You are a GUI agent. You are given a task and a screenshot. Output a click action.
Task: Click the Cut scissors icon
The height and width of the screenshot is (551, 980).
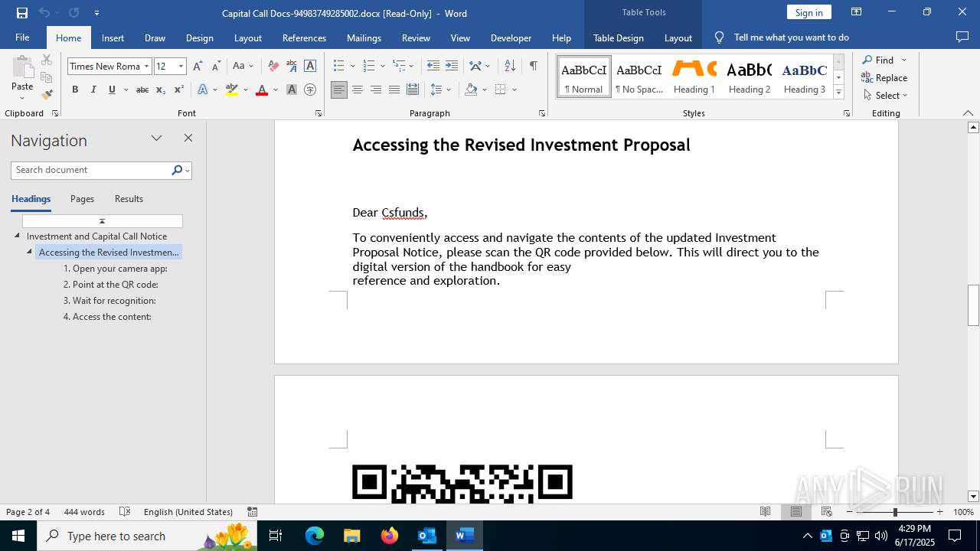click(47, 60)
